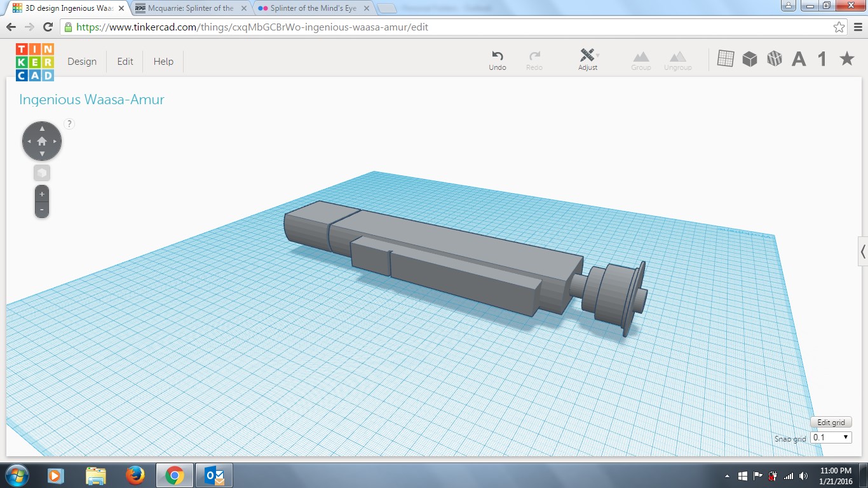Show hidden system tray icons
This screenshot has width=868, height=488.
click(x=727, y=476)
